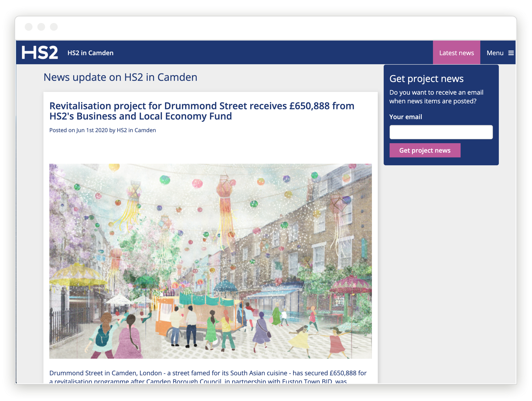Open the Drummond Street revitalisation article headline

[202, 111]
